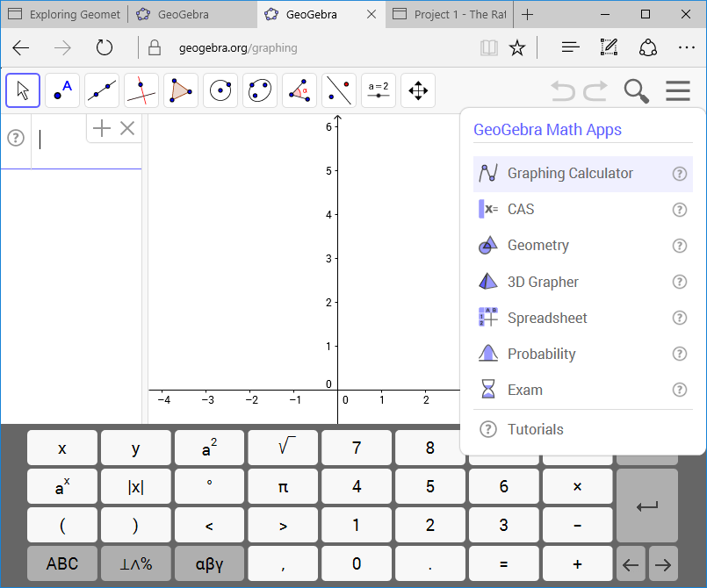
Task: Open the GeoGebra hamburger menu
Action: [678, 90]
